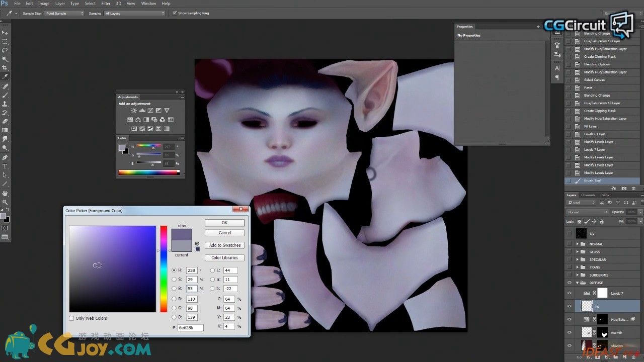Select the L radio button in Color Picker
The width and height of the screenshot is (644, 362).
click(x=212, y=270)
